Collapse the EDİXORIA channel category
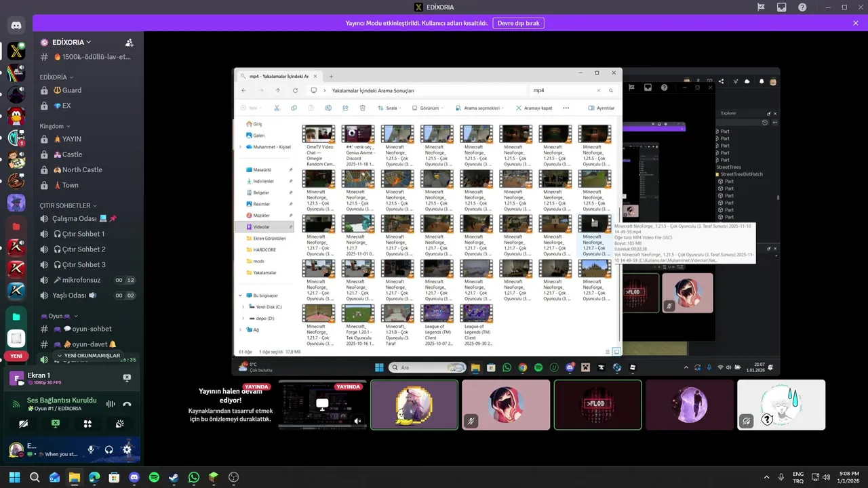This screenshot has height=488, width=868. point(57,77)
